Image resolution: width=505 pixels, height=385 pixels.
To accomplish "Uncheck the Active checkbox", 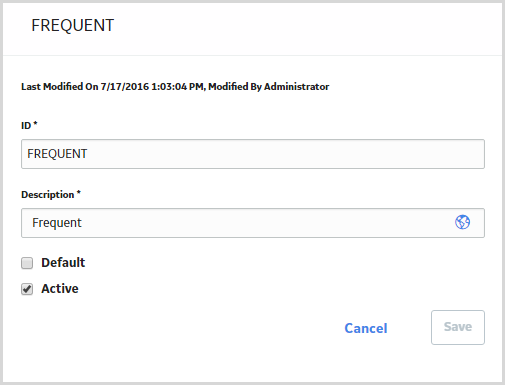I will tap(27, 289).
